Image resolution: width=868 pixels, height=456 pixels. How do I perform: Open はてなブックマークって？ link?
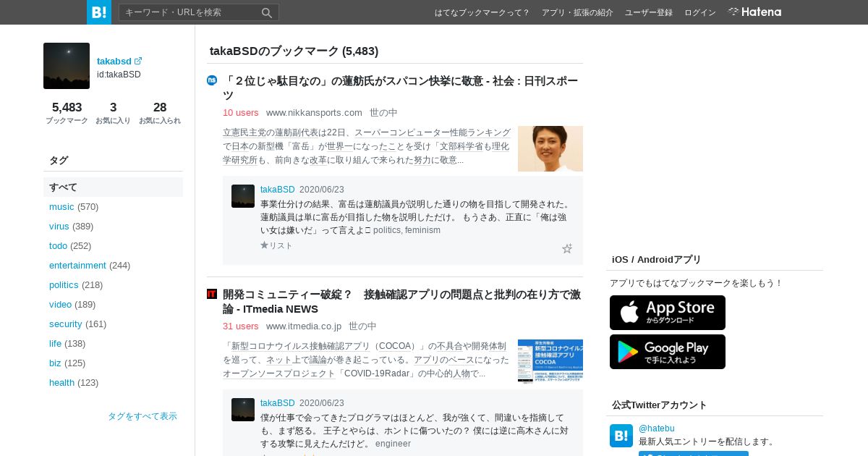point(482,12)
